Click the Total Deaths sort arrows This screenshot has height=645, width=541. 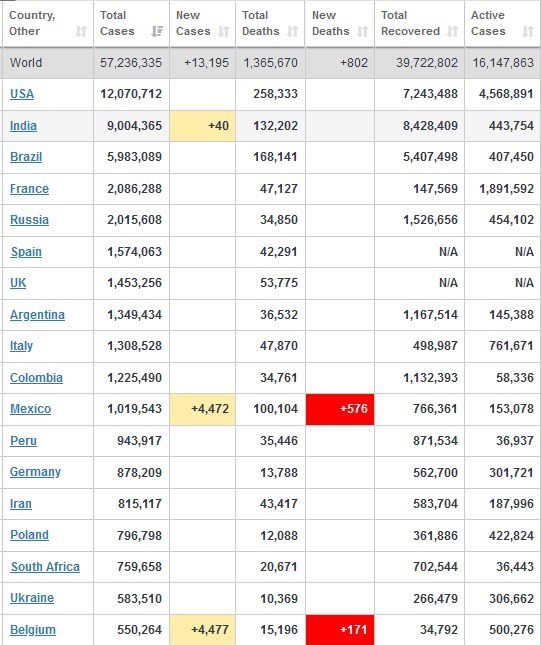(292, 32)
